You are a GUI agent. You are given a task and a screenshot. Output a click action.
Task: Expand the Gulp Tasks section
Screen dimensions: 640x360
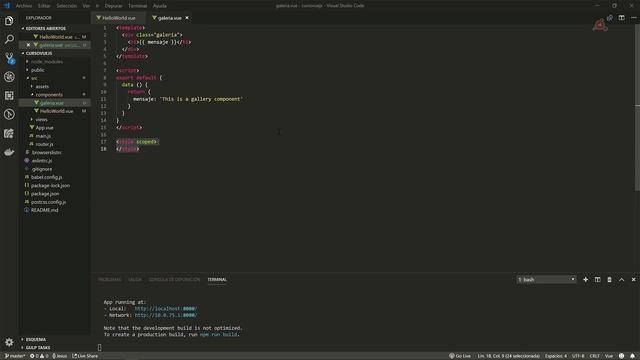click(38, 348)
